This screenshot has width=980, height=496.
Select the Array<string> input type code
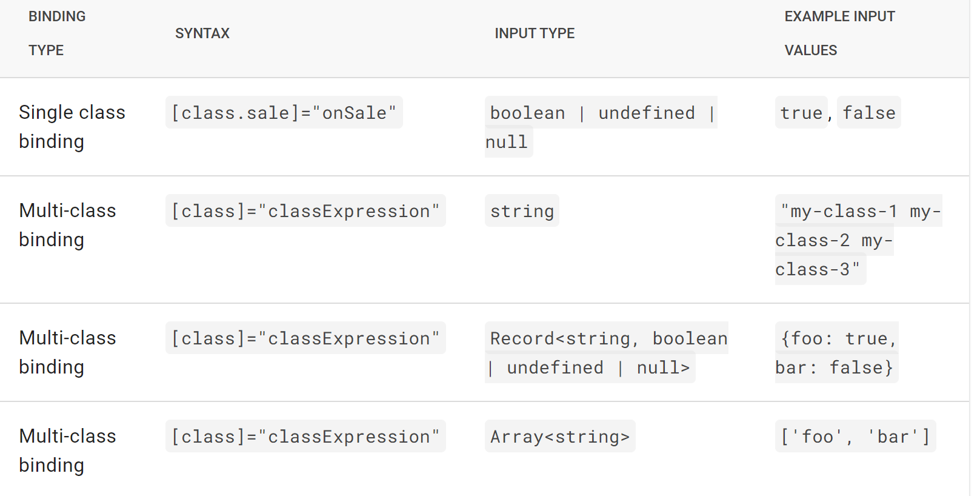pos(560,437)
